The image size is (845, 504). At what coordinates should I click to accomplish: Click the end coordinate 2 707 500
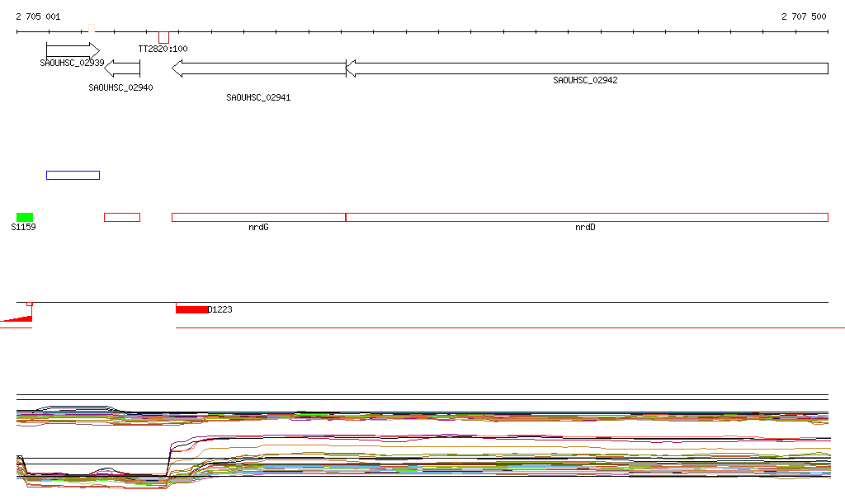803,16
